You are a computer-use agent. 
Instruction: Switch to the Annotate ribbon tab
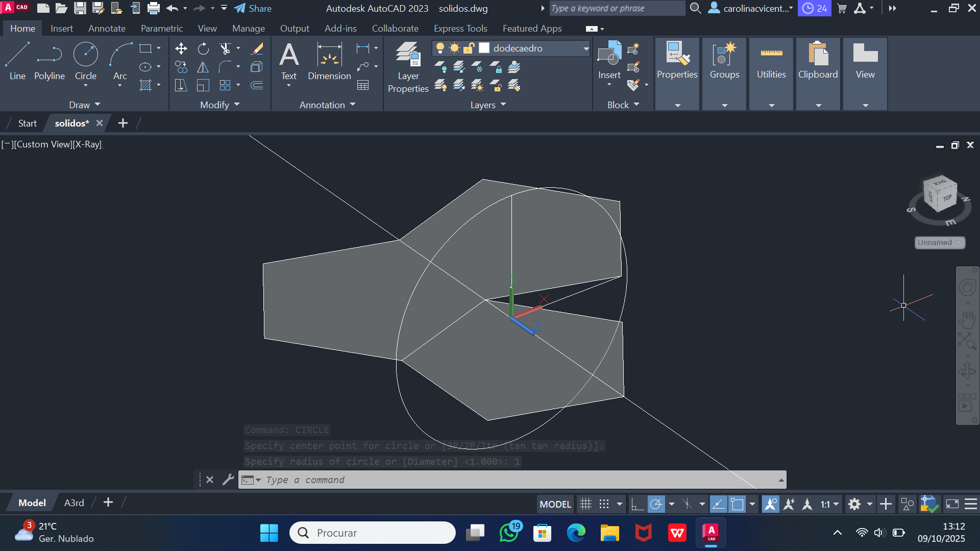tap(107, 29)
